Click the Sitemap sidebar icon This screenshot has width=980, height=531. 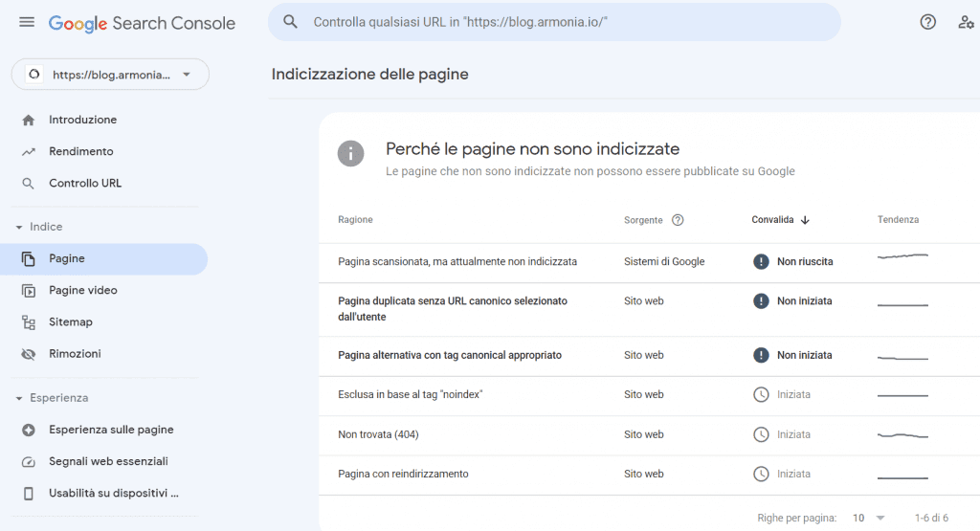(x=29, y=322)
